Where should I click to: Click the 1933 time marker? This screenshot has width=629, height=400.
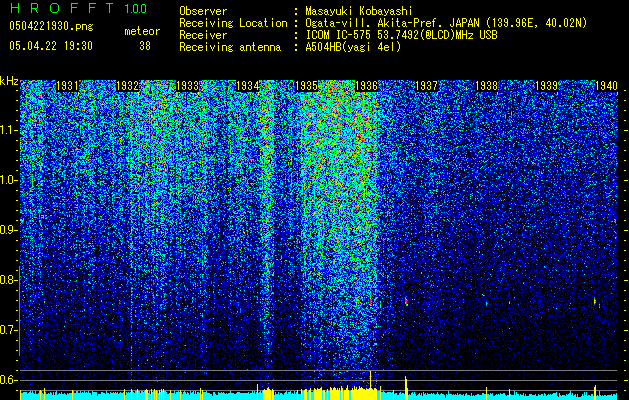187,86
